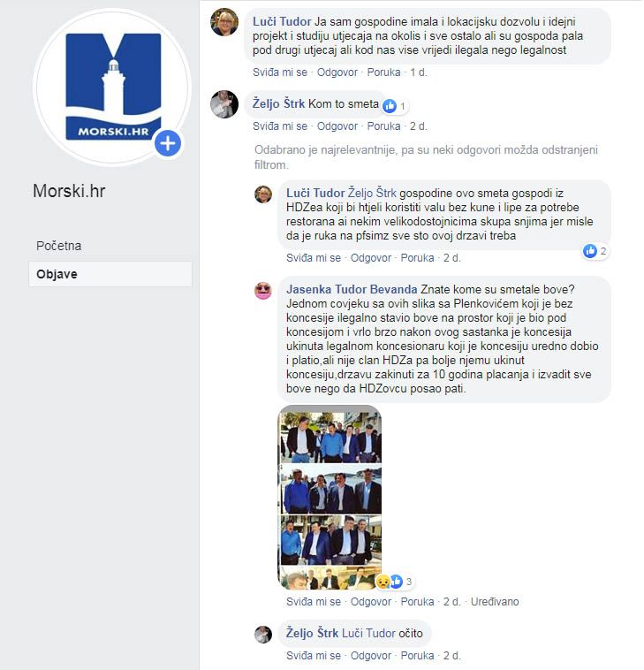Image resolution: width=644 pixels, height=670 pixels.
Task: Open sad and like reactions on Jasenka's photo
Action: 393,581
